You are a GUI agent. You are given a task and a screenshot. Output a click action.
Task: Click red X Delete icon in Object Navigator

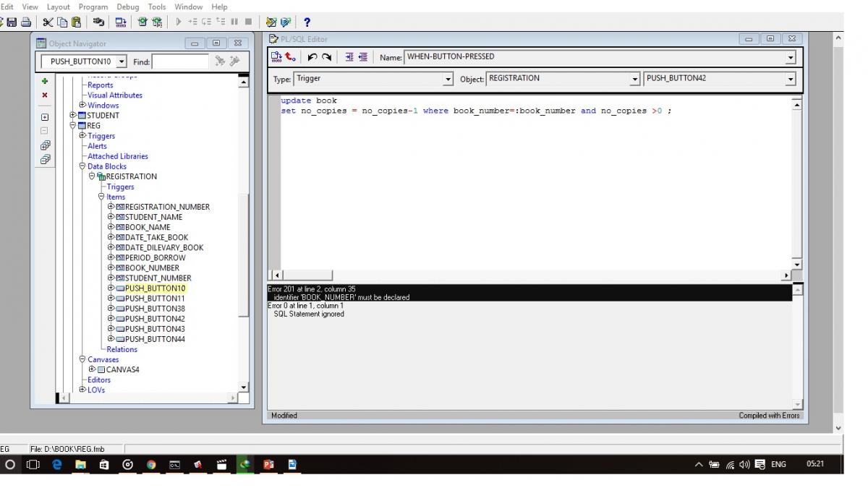pyautogui.click(x=45, y=95)
